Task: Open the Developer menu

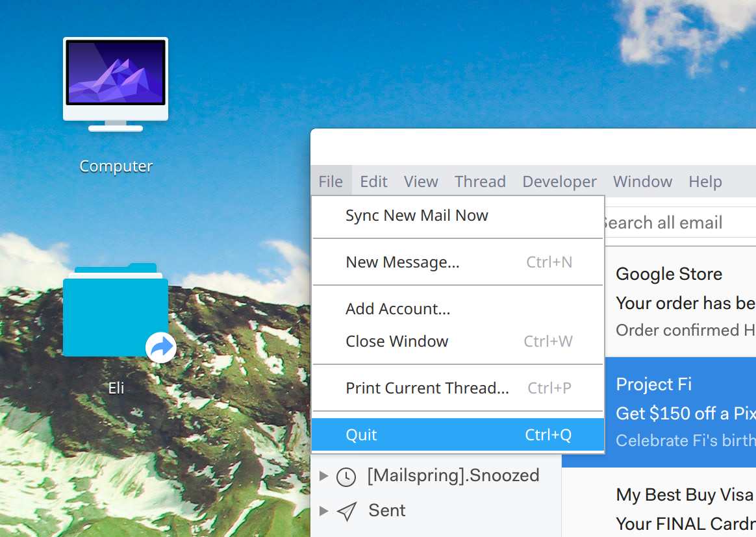Action: tap(559, 182)
